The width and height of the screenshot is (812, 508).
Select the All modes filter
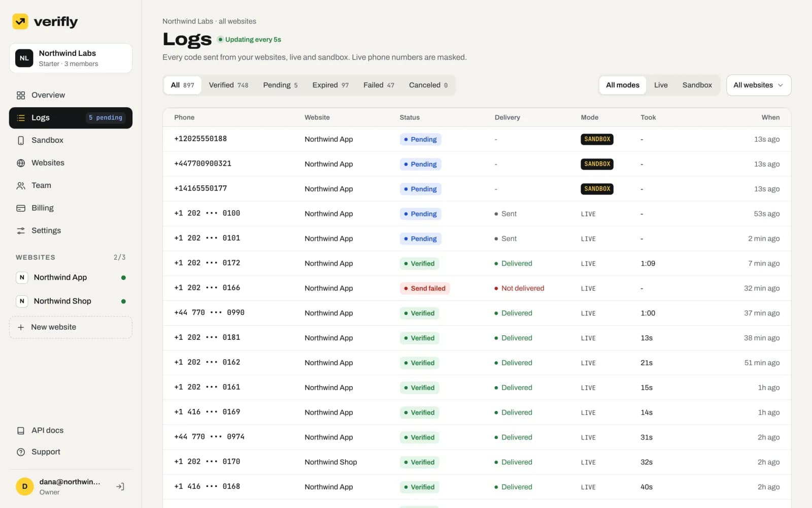tap(623, 85)
